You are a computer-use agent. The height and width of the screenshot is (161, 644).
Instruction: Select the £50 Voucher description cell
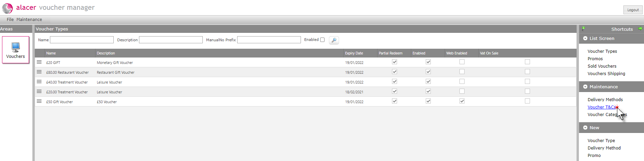coord(107,102)
